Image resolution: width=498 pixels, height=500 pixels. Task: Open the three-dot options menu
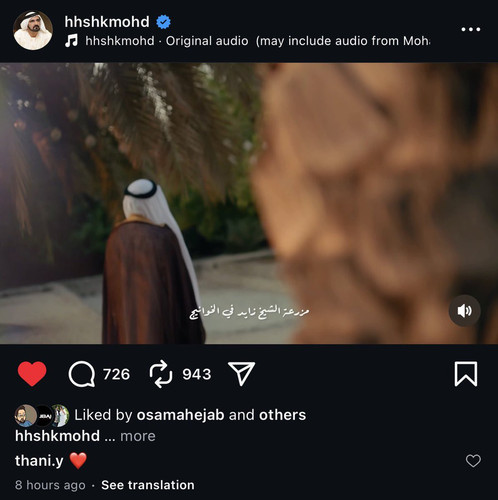click(x=471, y=29)
